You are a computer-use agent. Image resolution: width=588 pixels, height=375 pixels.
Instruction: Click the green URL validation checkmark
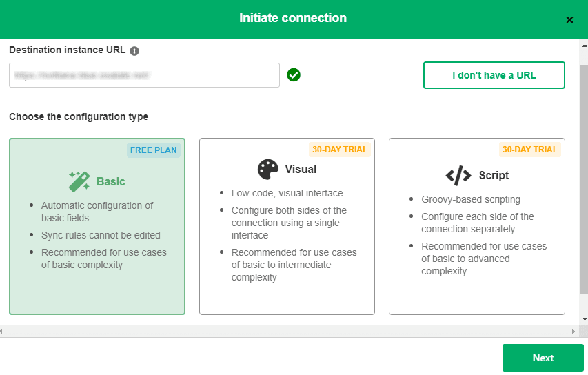(x=294, y=75)
